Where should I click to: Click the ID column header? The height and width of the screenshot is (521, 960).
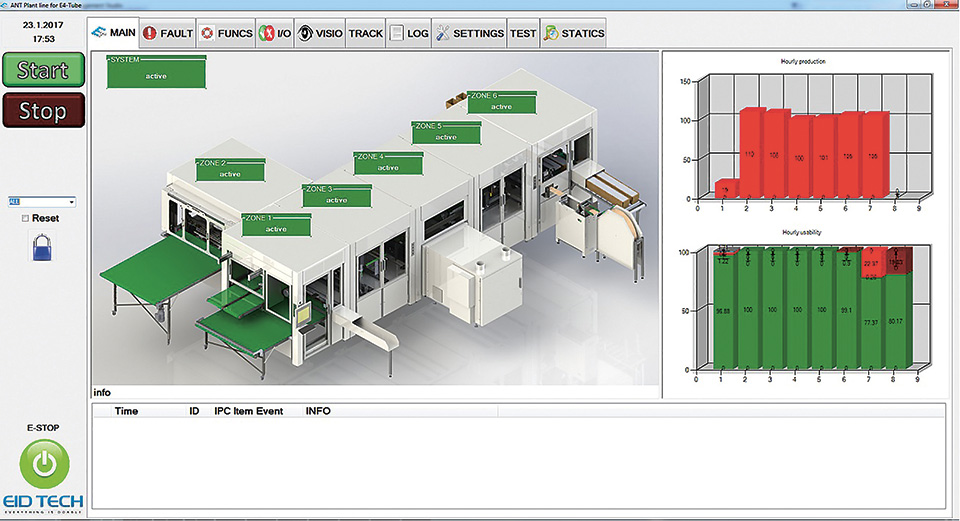click(x=194, y=411)
